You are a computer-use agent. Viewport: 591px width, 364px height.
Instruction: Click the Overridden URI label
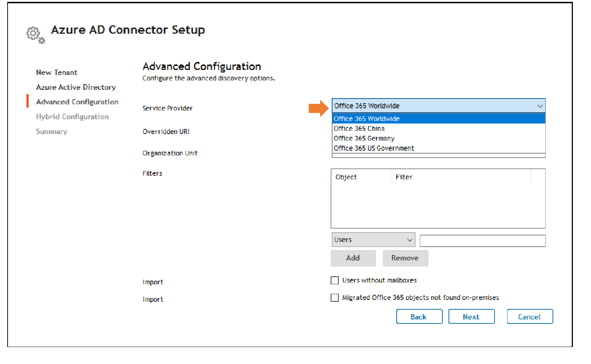click(166, 131)
